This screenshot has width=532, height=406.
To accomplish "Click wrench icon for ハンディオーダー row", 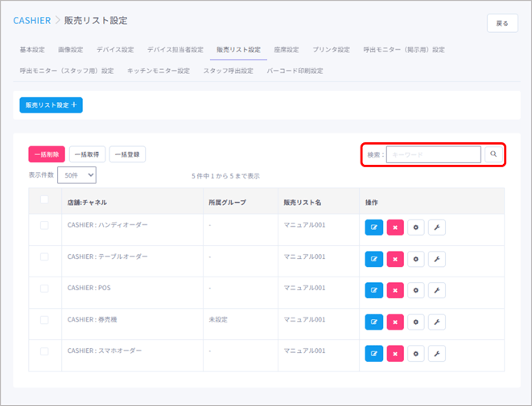I will pyautogui.click(x=436, y=228).
